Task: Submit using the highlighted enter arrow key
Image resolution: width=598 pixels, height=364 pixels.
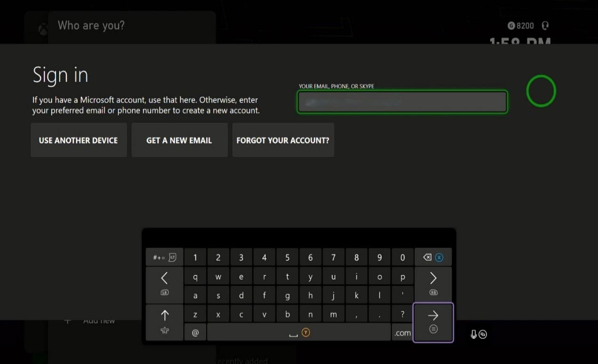Action: click(433, 323)
